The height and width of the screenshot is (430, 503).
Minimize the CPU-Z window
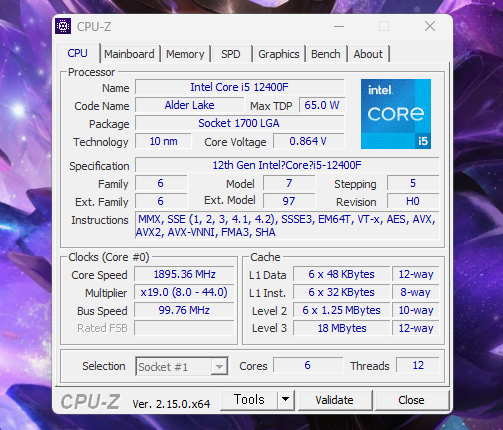(x=339, y=26)
